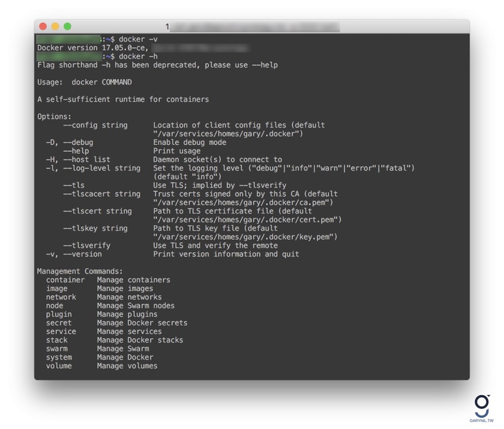
Task: Click the 'Options:' heading
Action: click(54, 116)
